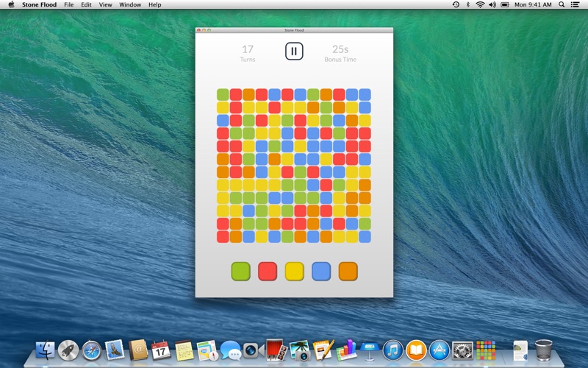Image resolution: width=588 pixels, height=368 pixels.
Task: Pause the game with the pause button
Action: tap(294, 52)
